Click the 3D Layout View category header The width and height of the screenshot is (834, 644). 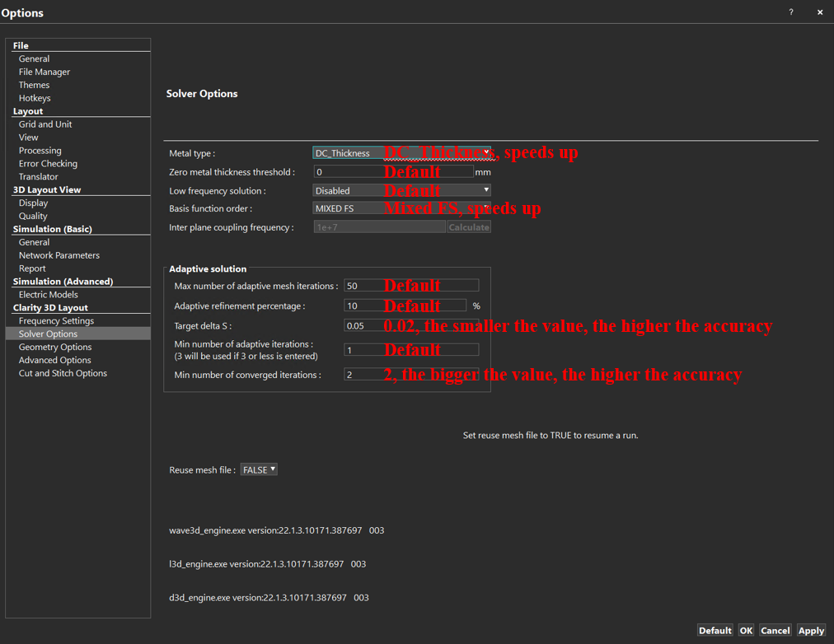pos(47,189)
